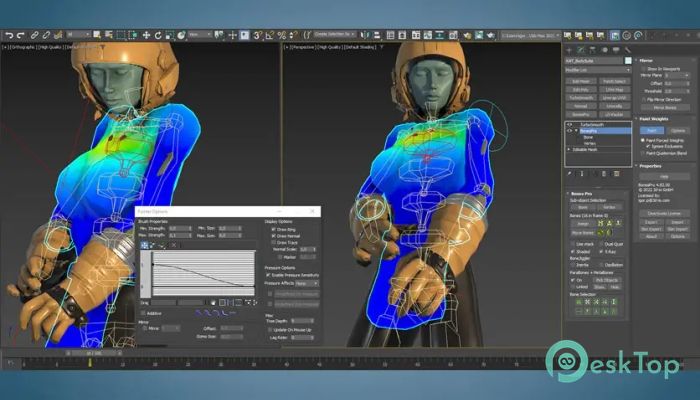Choose the Rectangular Selection Region tool
Viewport: 700px width, 400px height.
click(121, 35)
